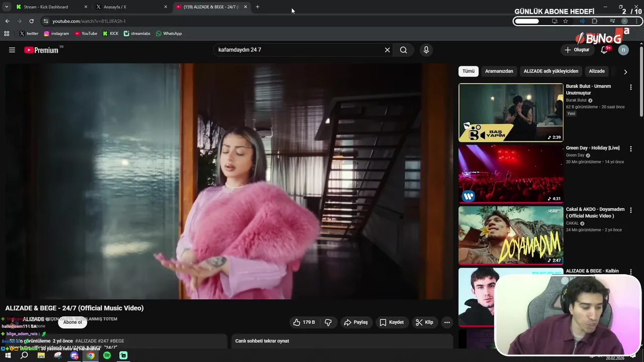Open Spotify from the taskbar
Screen dimensions: 644x362
pos(107,355)
